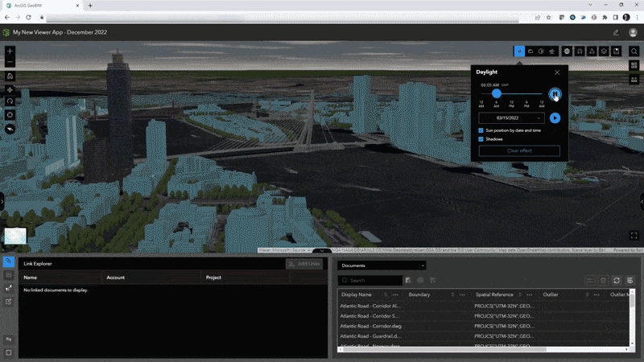
Task: Play the date animation in Daylight
Action: click(x=555, y=118)
